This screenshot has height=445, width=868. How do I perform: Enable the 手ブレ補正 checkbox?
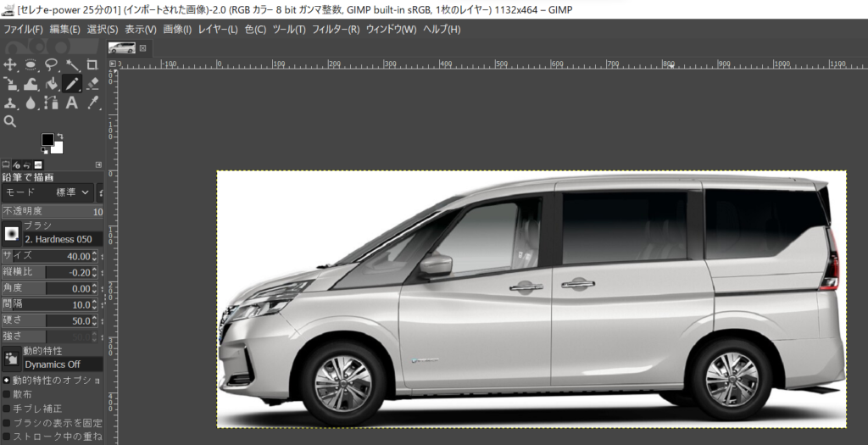point(7,408)
